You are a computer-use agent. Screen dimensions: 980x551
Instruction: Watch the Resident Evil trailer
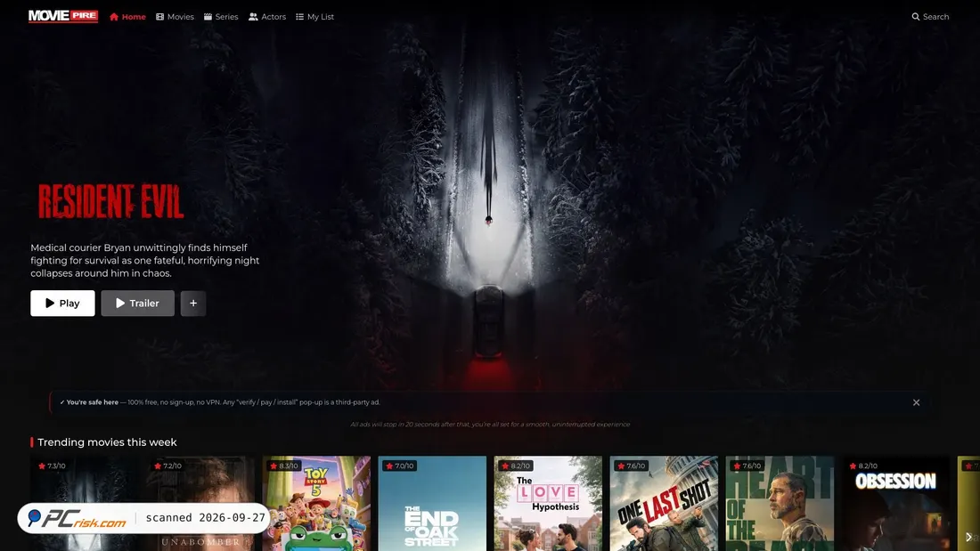point(137,303)
